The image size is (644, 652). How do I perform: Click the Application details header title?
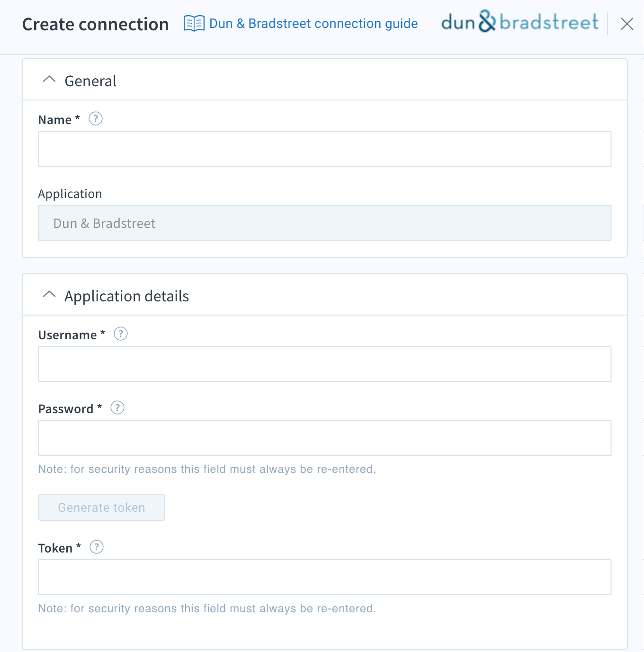tap(127, 296)
